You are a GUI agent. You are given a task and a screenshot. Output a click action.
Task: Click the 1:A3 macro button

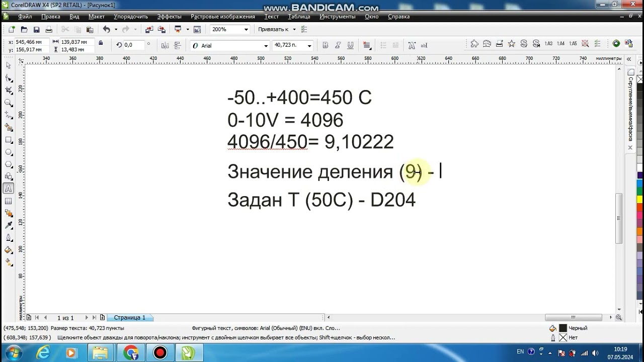coord(548,44)
